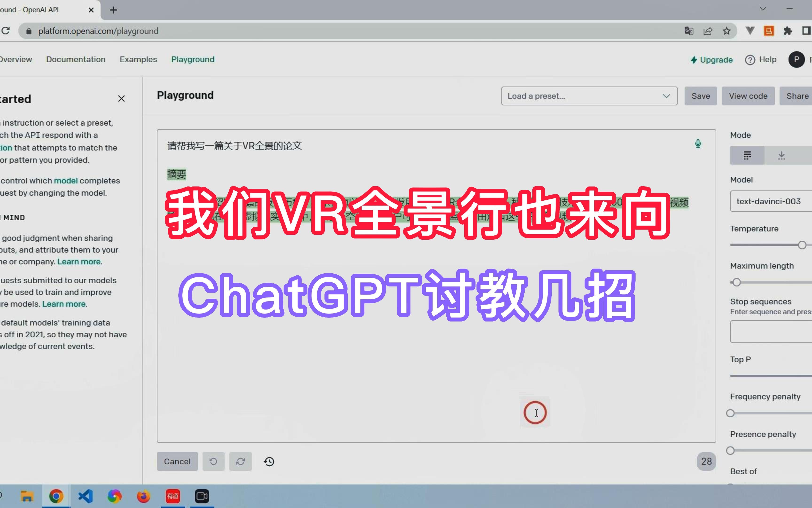Click the share page icon in the address bar
Viewport: 812px width, 508px height.
pyautogui.click(x=708, y=31)
